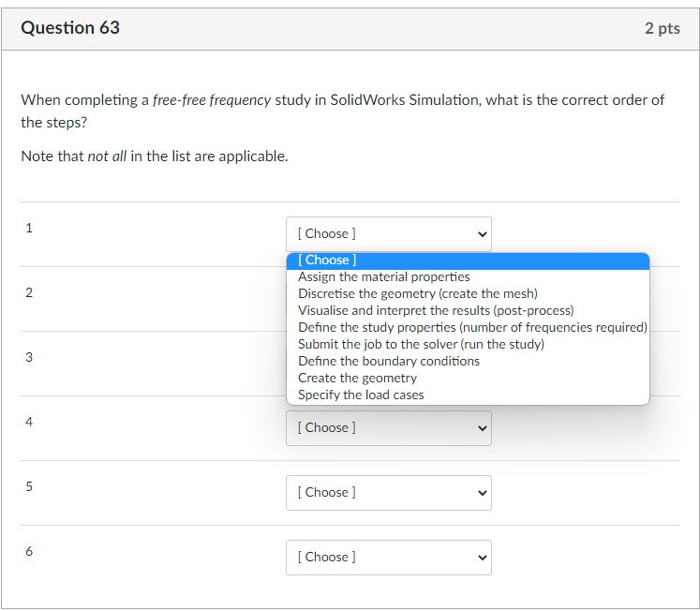Select "Discretise the geometry (create the mesh)"
This screenshot has height=611, width=700.
click(418, 294)
